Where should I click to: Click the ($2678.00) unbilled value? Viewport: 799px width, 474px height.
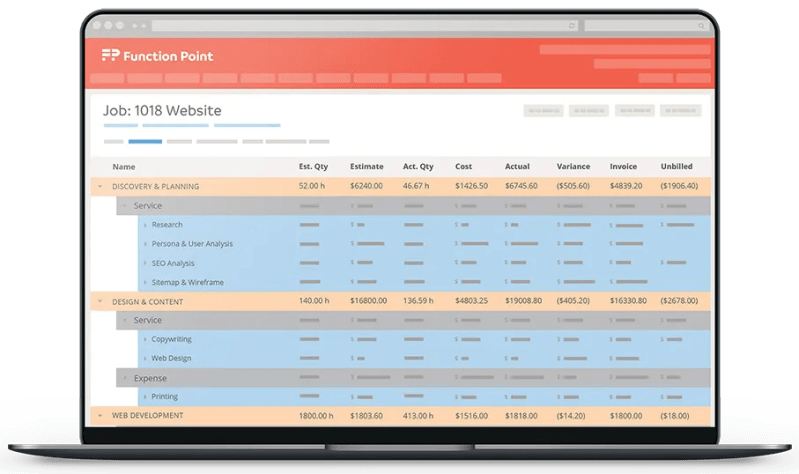pyautogui.click(x=679, y=301)
